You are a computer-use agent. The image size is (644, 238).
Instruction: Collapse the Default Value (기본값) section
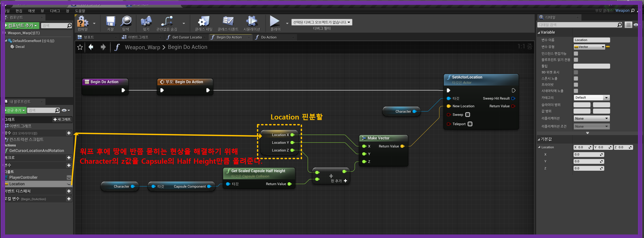[x=539, y=139]
